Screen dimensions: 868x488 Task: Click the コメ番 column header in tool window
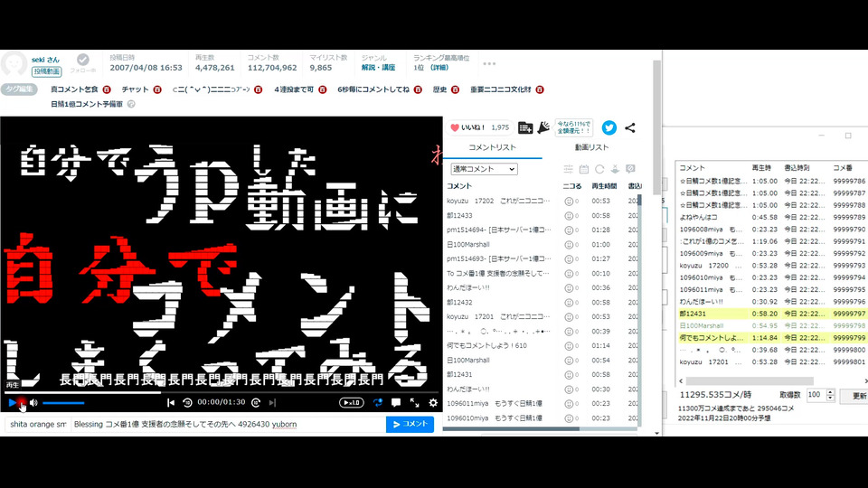(843, 168)
